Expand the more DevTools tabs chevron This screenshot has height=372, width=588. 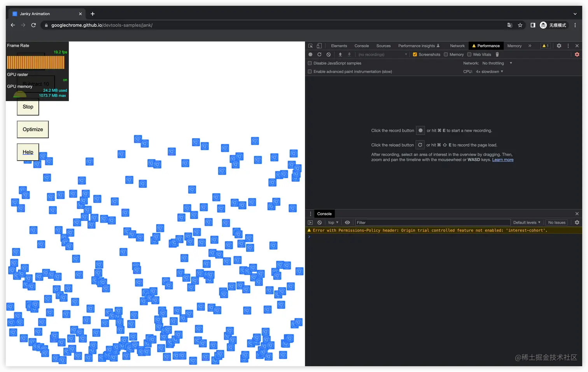click(x=530, y=46)
